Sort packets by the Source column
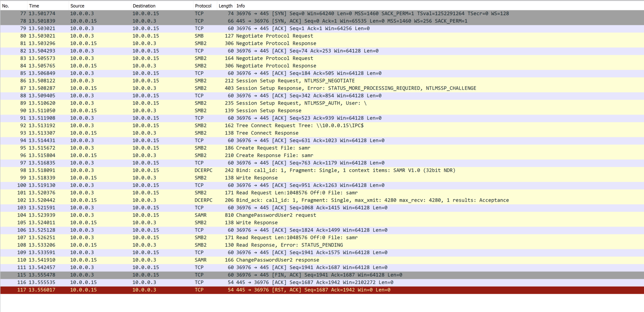The image size is (644, 312). (x=77, y=6)
